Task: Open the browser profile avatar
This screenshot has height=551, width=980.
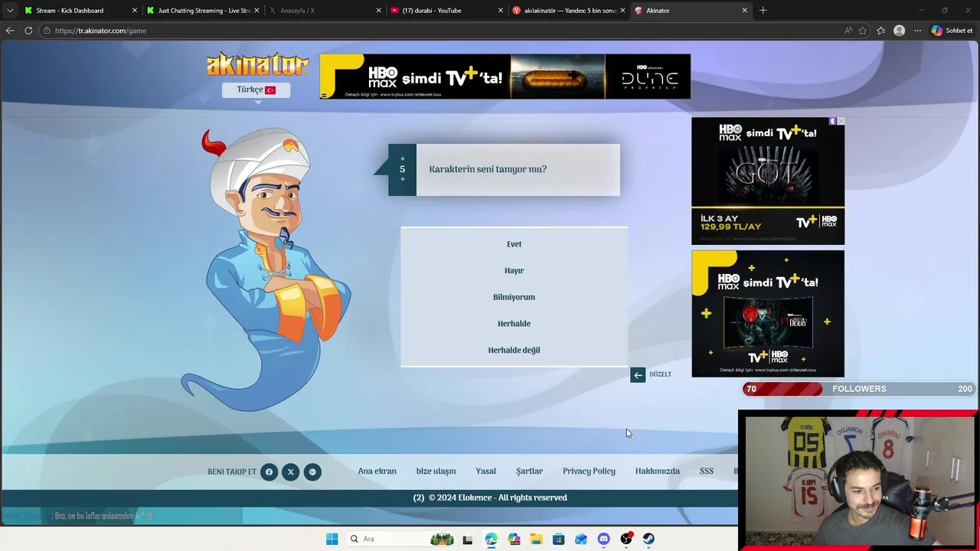Action: click(900, 31)
